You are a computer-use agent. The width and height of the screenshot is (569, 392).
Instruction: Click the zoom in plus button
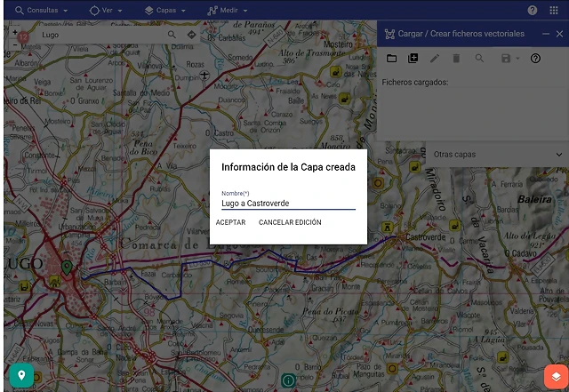pos(15,32)
